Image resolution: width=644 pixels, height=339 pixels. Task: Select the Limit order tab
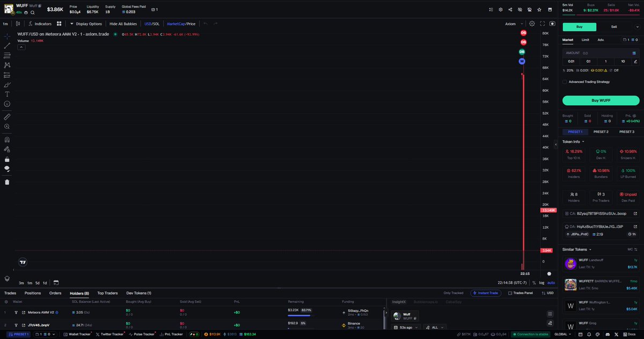click(585, 40)
